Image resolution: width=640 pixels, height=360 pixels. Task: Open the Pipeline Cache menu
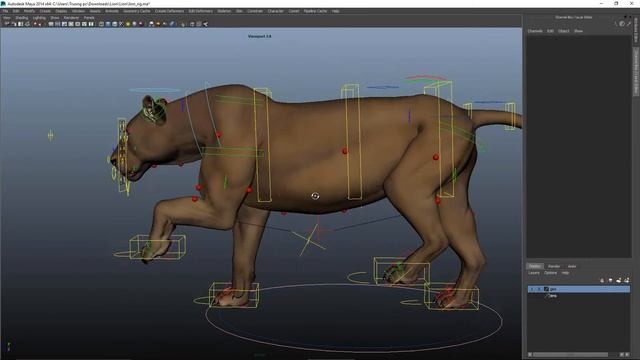pyautogui.click(x=315, y=11)
